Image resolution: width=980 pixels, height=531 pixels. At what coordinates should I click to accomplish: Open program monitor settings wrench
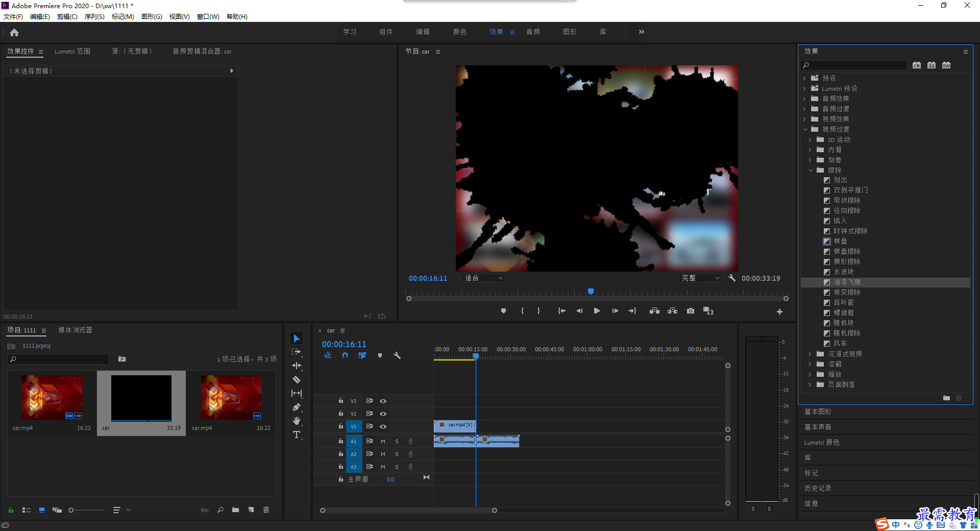(732, 278)
